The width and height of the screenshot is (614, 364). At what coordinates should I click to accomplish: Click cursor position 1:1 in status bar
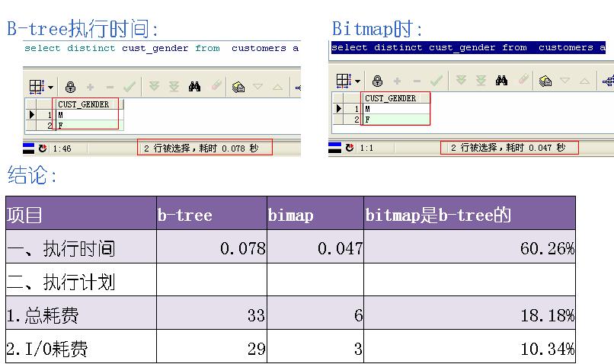[x=366, y=148]
